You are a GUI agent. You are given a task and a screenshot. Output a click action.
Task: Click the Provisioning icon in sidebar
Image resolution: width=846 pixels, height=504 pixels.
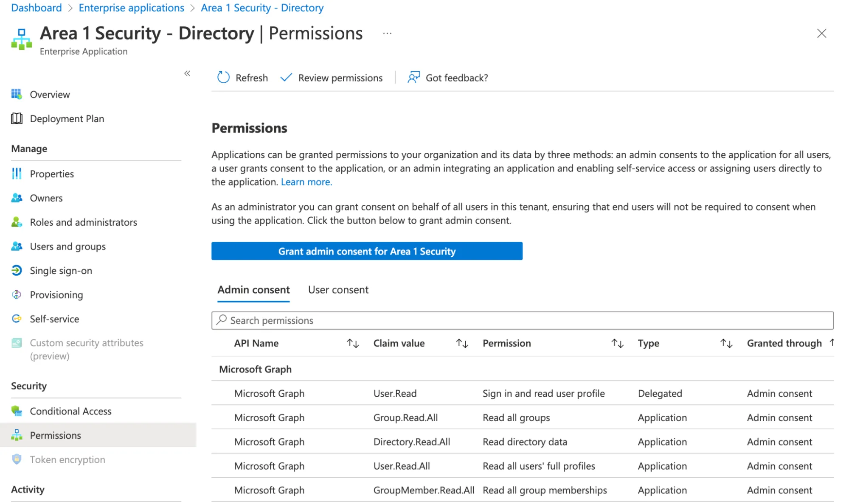(17, 294)
